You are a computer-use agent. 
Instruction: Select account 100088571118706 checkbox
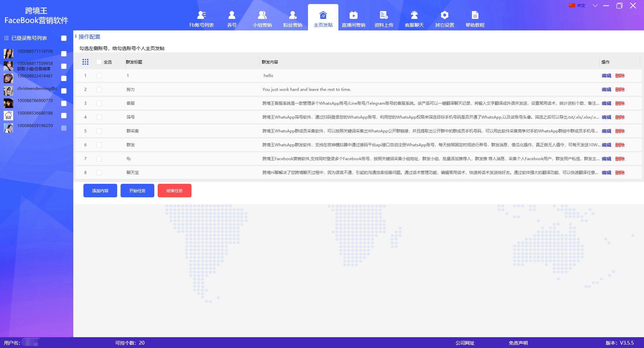[64, 54]
